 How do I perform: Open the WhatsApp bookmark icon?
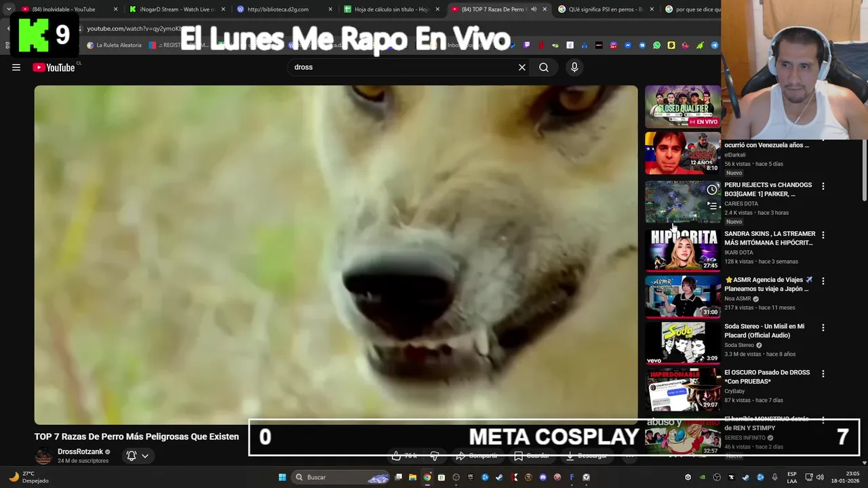[x=656, y=45]
